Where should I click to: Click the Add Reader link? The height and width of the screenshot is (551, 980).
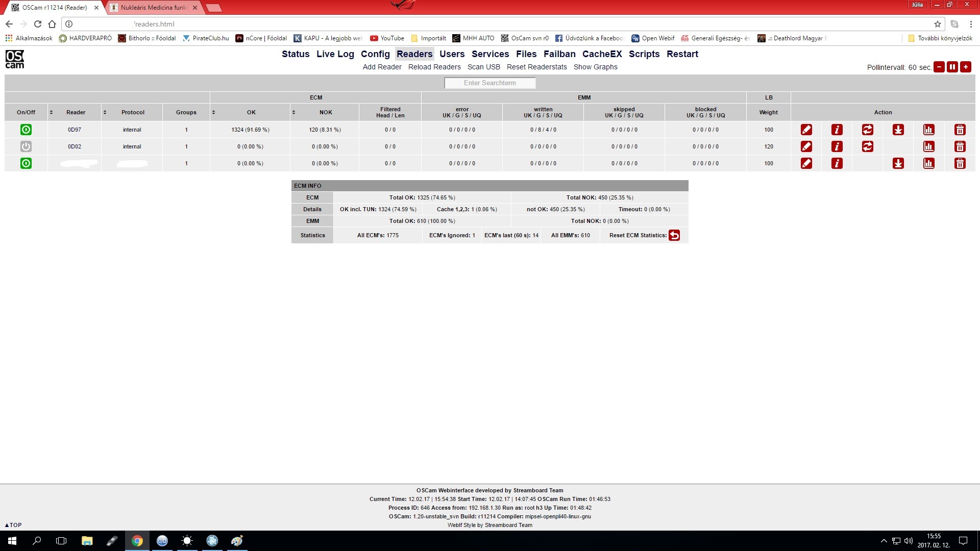click(382, 67)
